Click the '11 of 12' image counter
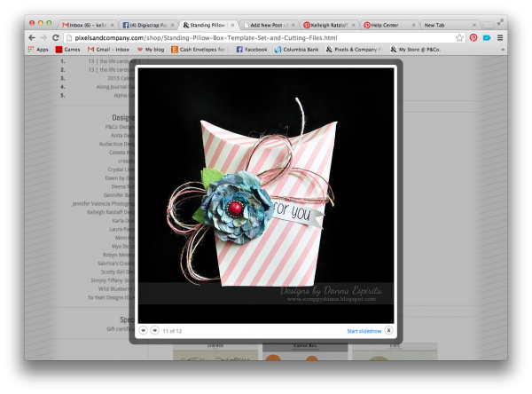532x394 pixels. 172,331
